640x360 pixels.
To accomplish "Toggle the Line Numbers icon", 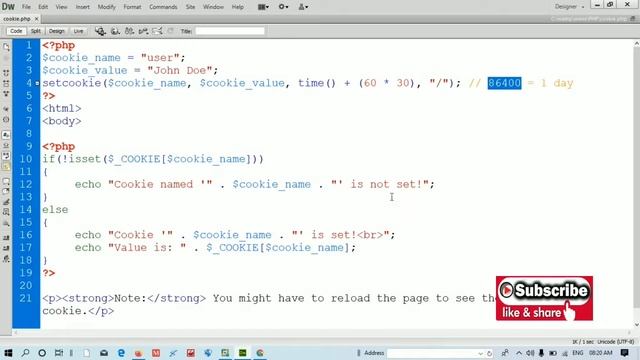I will tap(6, 135).
